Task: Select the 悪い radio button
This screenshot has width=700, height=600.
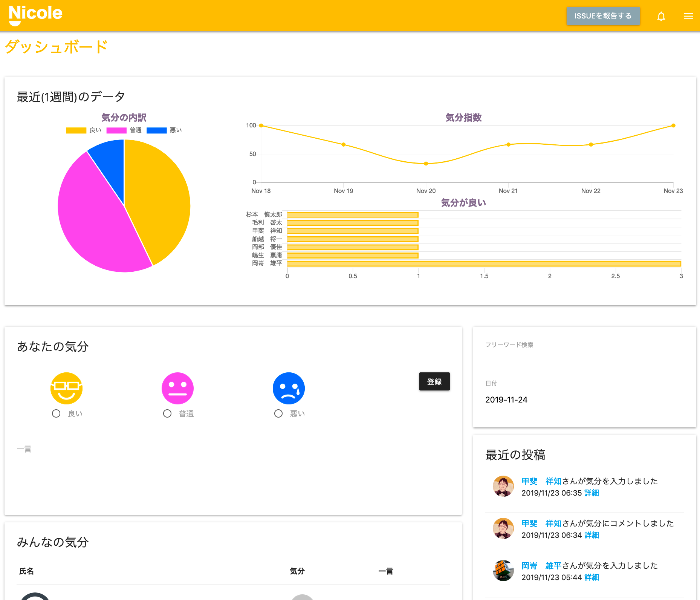Action: (278, 413)
